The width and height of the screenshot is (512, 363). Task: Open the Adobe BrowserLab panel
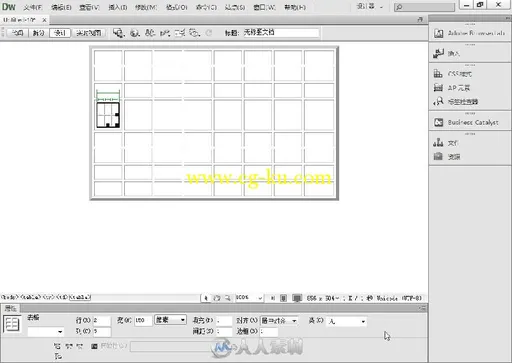pos(469,33)
